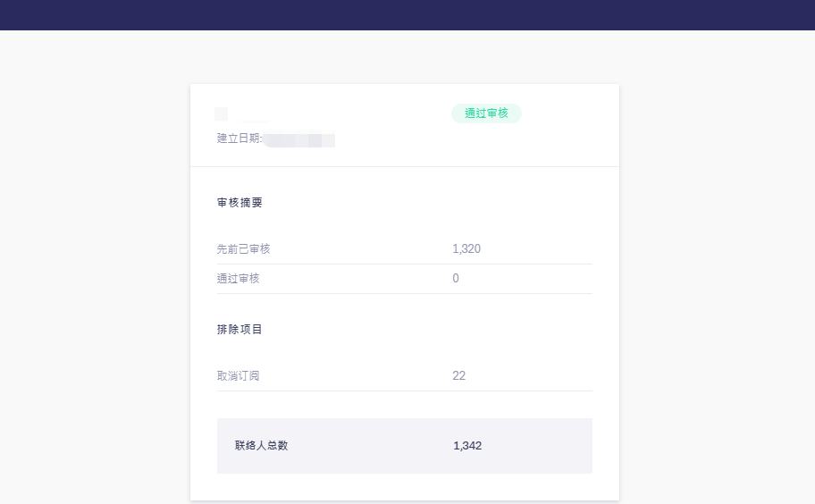Select the 先前已审核 row label
Viewport: 815px width, 504px height.
coord(243,249)
